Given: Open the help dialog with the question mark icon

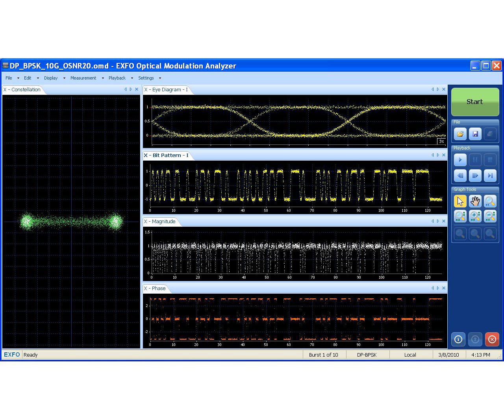Looking at the screenshot, I should (475, 339).
